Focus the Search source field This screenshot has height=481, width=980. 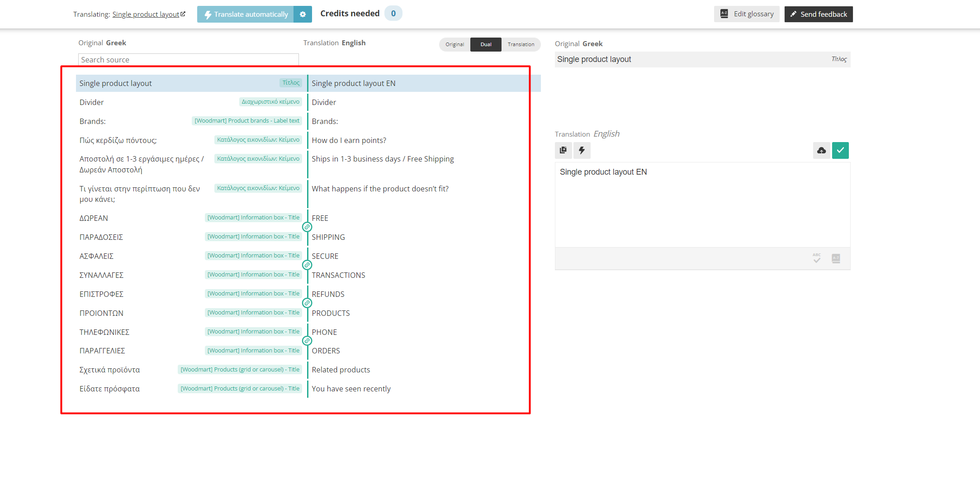(x=189, y=60)
